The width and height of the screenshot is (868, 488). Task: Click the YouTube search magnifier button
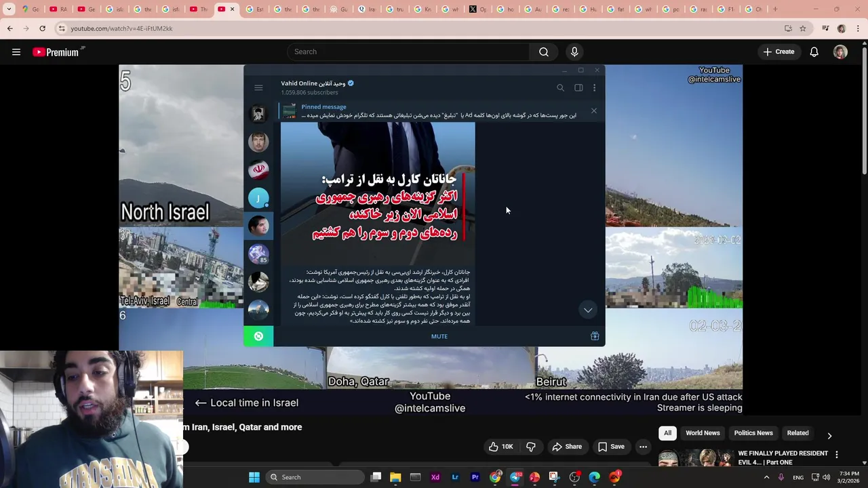tap(544, 52)
